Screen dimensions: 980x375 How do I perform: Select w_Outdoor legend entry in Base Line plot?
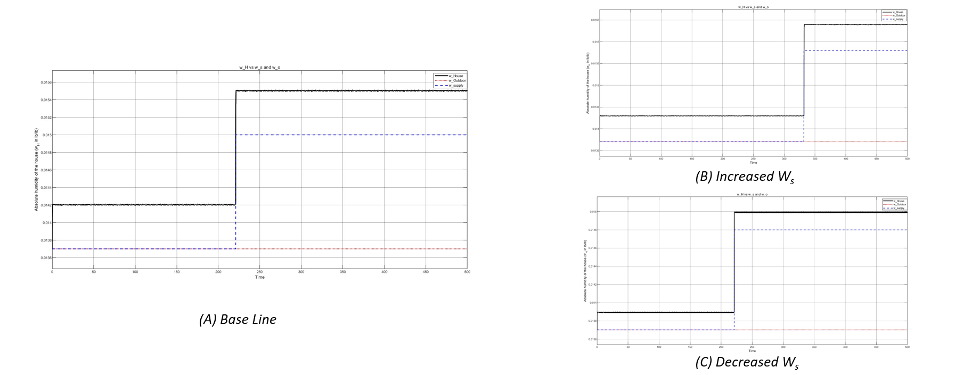click(x=456, y=81)
